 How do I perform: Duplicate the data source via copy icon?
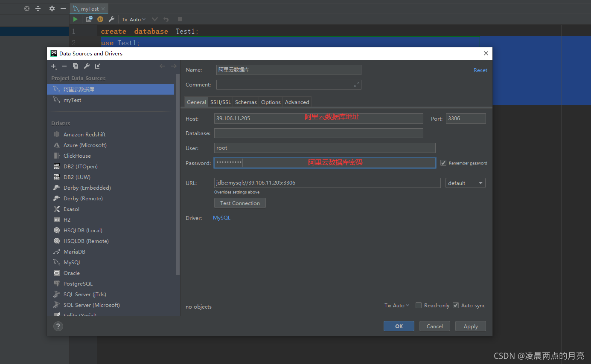point(76,66)
